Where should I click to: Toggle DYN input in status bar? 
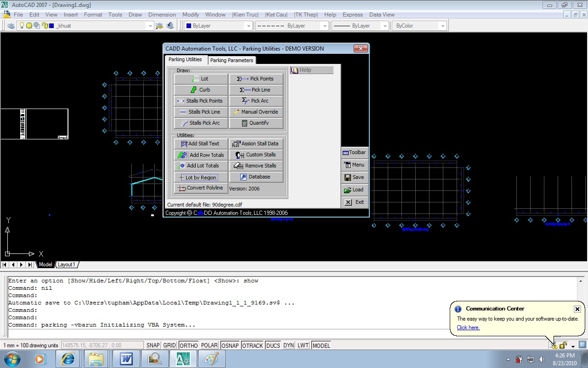tap(288, 345)
